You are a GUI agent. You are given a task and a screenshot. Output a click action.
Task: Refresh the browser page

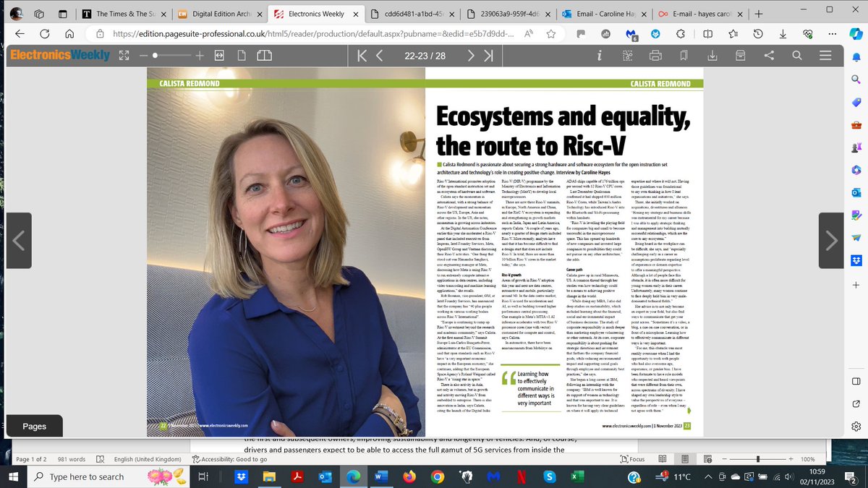point(44,33)
